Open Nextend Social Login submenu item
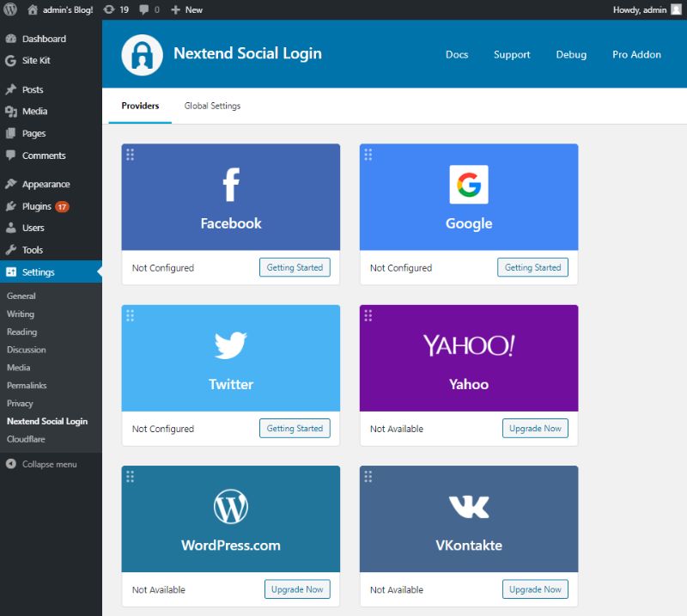 click(47, 421)
